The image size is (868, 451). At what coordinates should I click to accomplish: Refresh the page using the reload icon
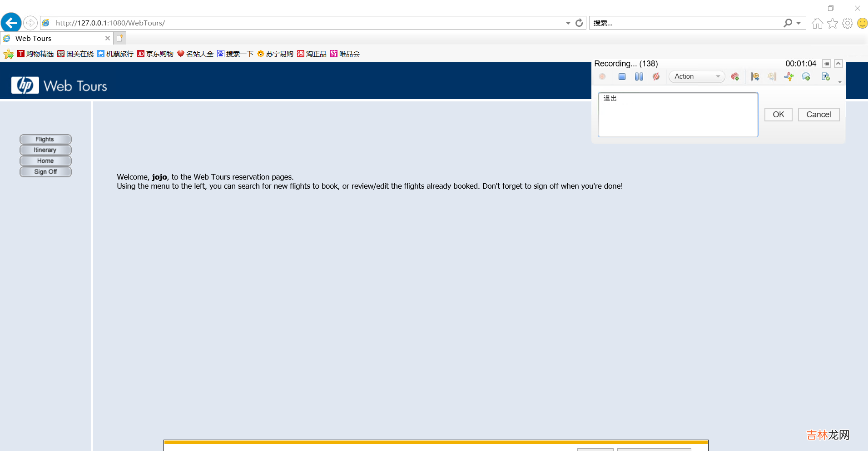pyautogui.click(x=579, y=23)
